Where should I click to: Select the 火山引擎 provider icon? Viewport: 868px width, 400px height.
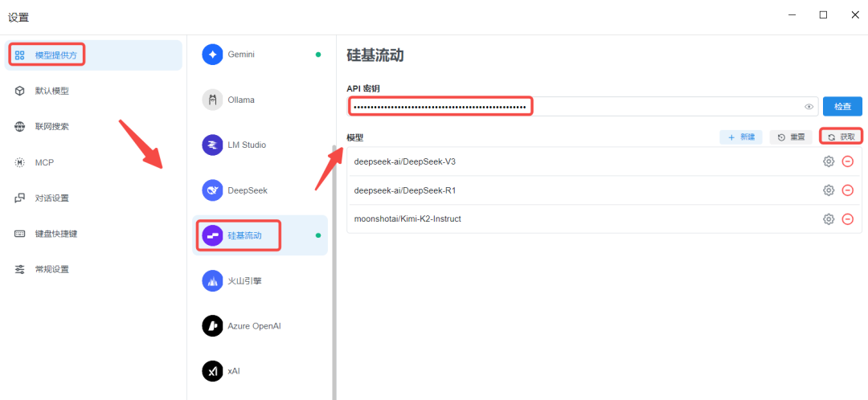(212, 280)
